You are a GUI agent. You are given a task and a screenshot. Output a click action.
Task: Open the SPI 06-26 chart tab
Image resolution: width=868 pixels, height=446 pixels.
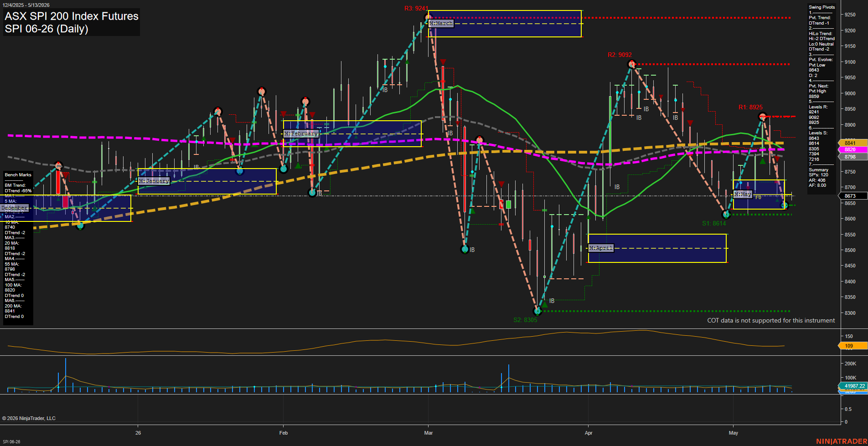point(11,442)
